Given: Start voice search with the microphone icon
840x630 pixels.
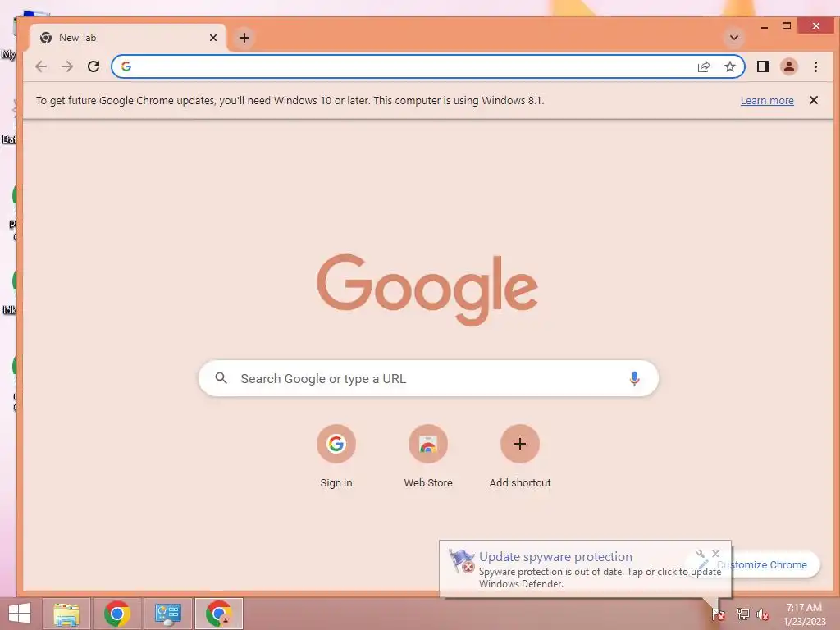Looking at the screenshot, I should click(634, 379).
